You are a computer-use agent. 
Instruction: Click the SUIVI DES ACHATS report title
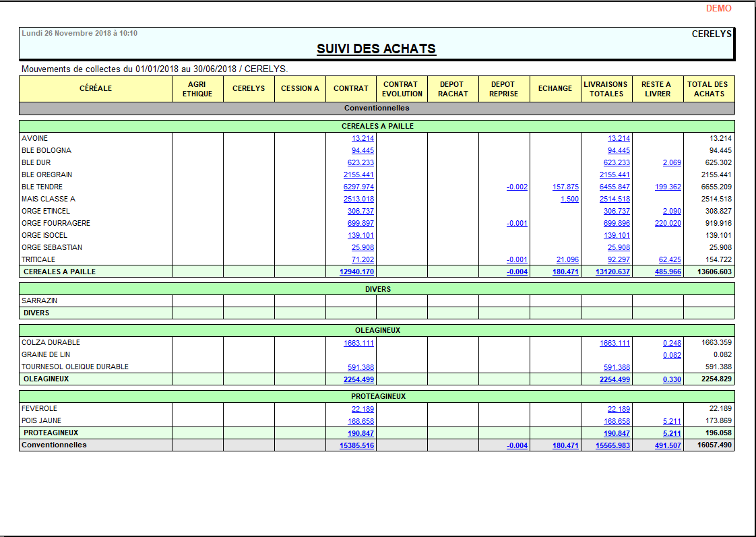pyautogui.click(x=376, y=49)
